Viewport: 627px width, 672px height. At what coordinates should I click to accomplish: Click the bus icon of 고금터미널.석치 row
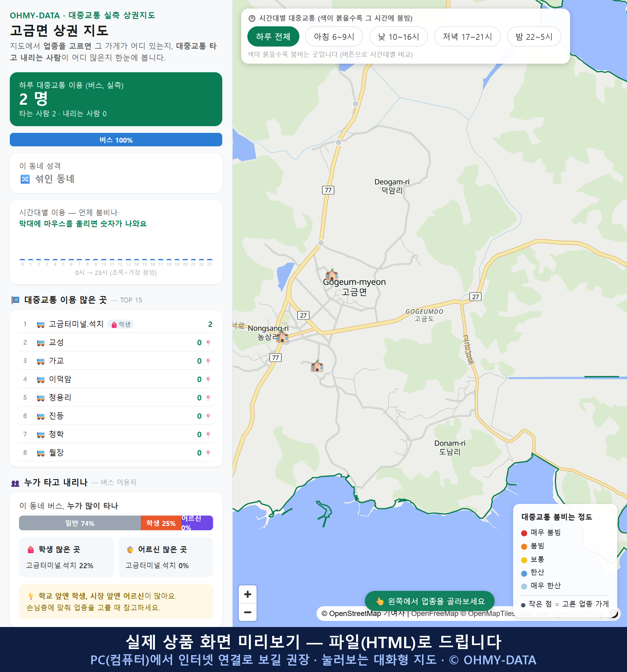click(x=40, y=325)
